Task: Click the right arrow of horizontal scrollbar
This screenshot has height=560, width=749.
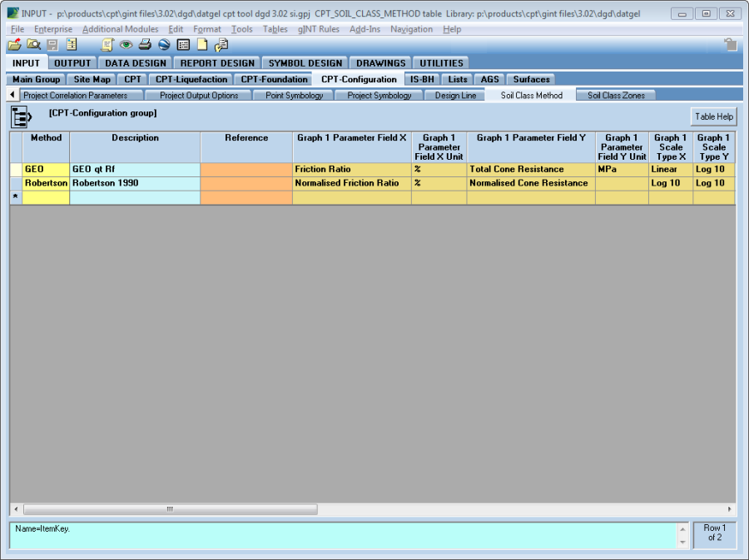Action: (730, 508)
